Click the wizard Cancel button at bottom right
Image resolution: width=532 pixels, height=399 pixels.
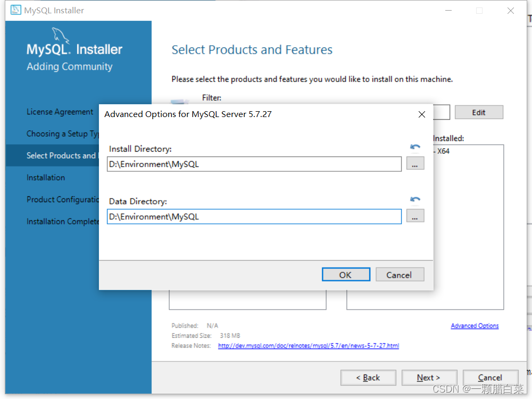490,377
